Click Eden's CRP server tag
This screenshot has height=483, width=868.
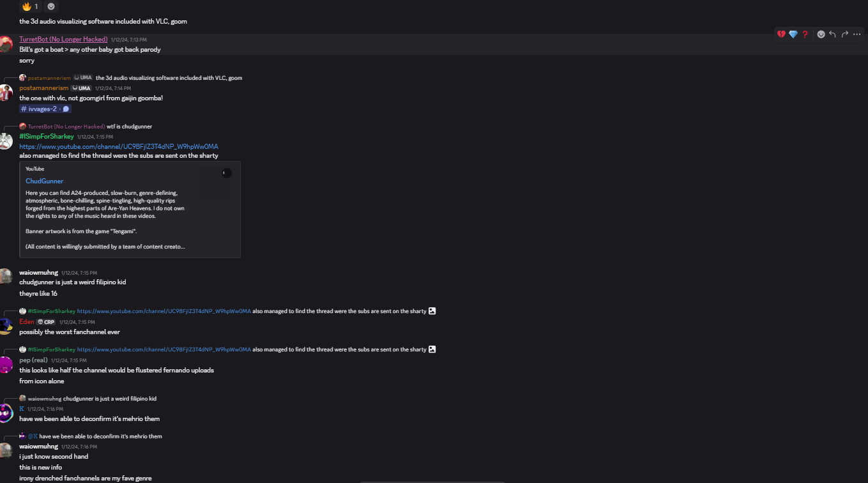[x=46, y=322]
